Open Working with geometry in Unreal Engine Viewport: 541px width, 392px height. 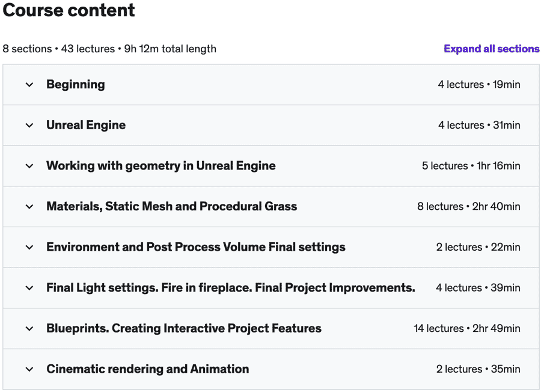(161, 165)
